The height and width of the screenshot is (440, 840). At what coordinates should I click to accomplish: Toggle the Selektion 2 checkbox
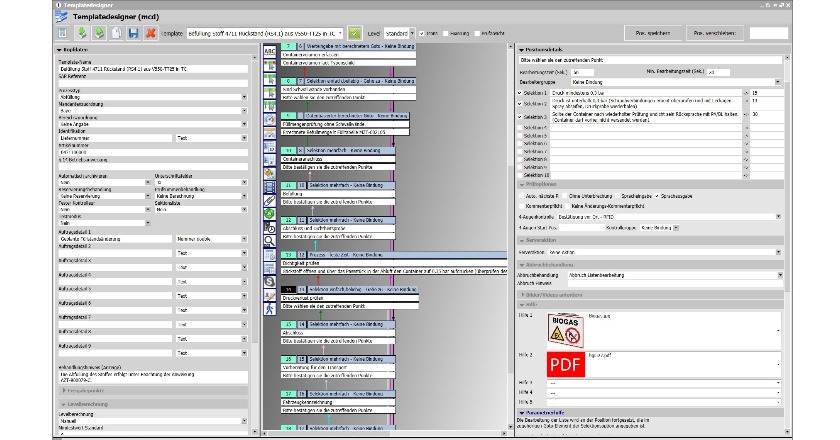[520, 103]
